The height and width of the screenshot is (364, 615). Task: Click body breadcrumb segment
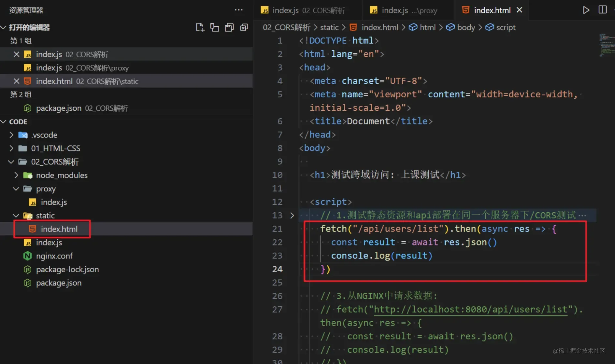point(466,27)
